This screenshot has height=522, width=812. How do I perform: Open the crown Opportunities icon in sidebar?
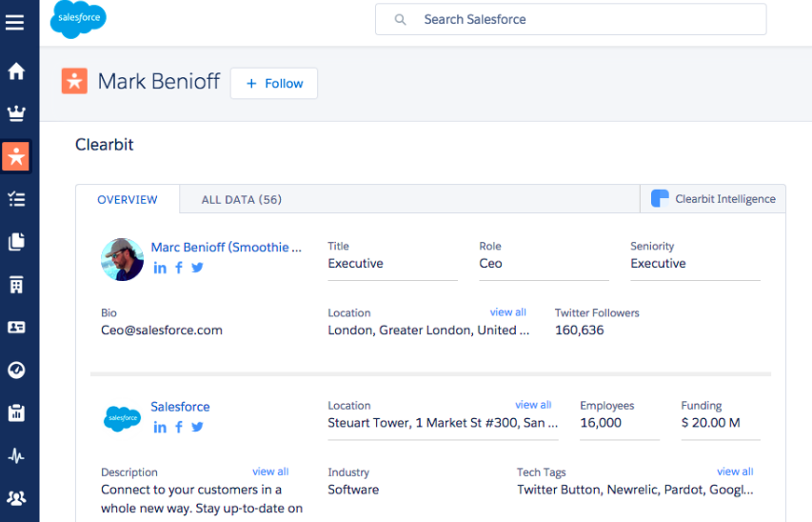tap(16, 113)
